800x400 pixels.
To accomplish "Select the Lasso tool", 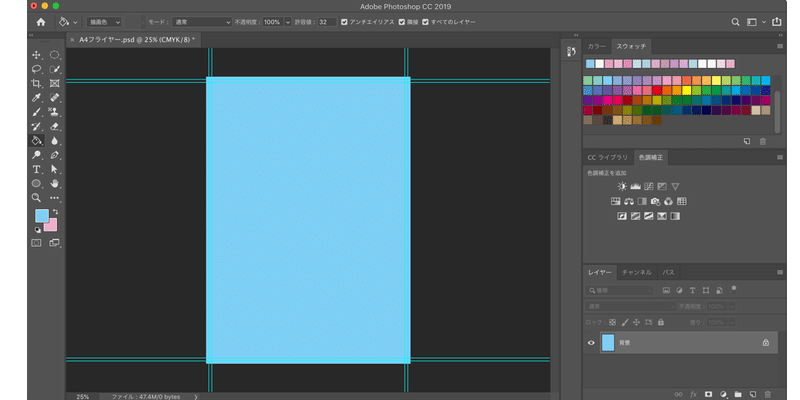I will (x=37, y=69).
